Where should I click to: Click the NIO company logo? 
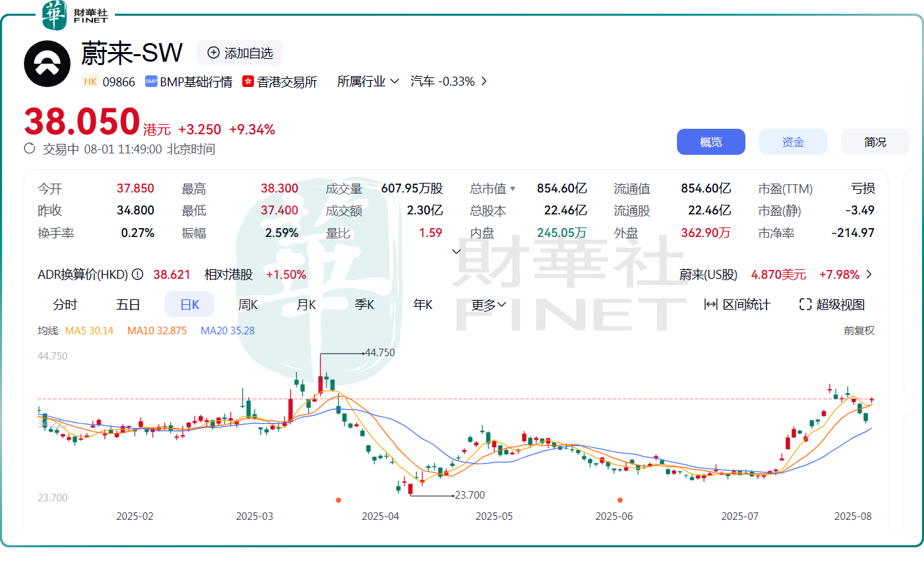pos(47,64)
